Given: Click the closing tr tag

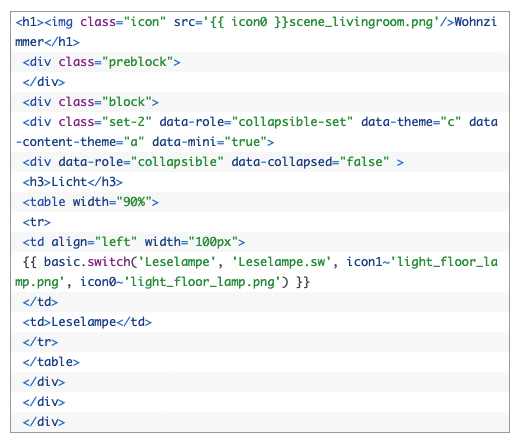Looking at the screenshot, I should [x=40, y=342].
